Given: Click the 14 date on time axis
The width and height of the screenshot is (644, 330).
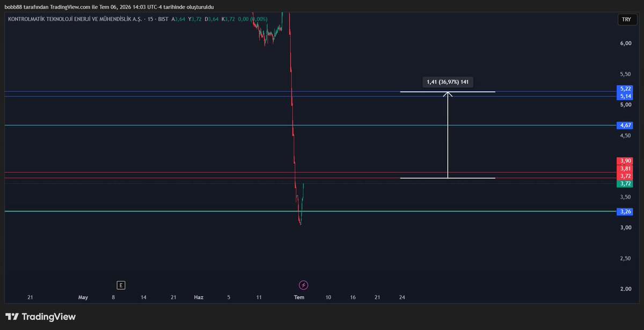Looking at the screenshot, I should (143, 297).
